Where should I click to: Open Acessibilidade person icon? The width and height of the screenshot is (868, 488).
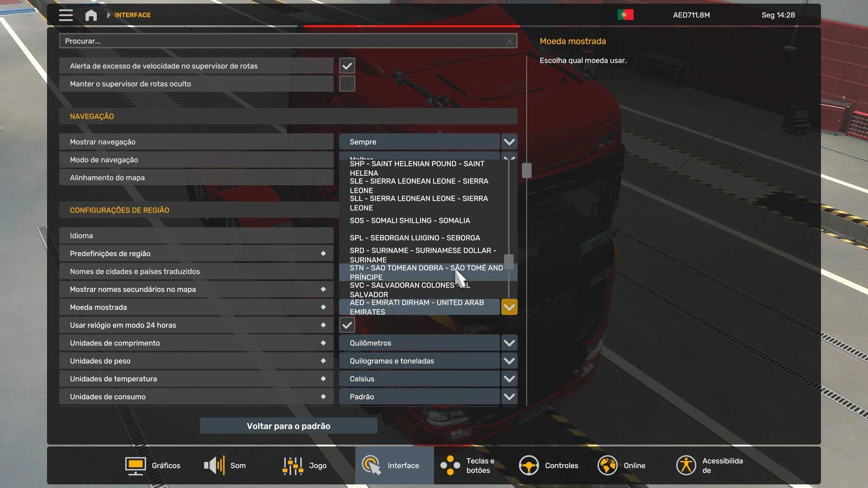coord(686,465)
